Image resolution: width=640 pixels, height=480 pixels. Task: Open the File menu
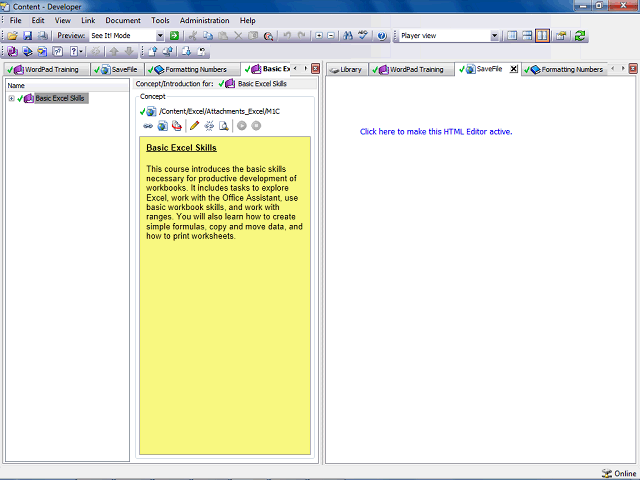[x=16, y=20]
